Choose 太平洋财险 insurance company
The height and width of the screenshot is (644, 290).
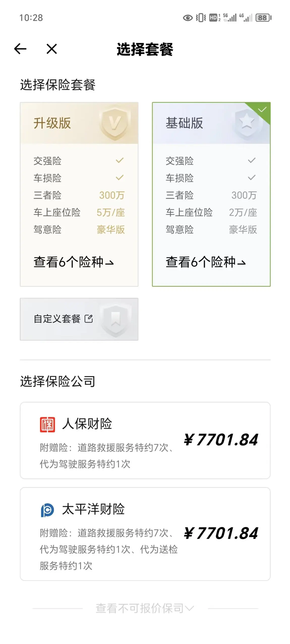tap(145, 534)
